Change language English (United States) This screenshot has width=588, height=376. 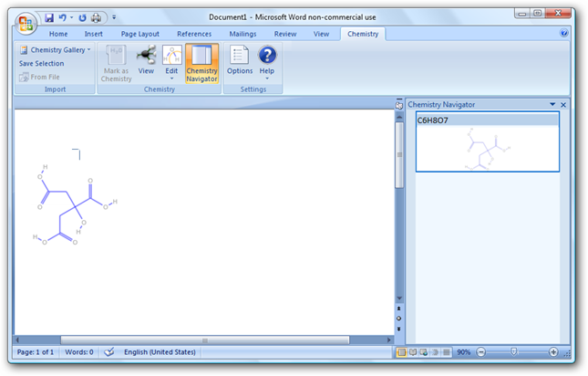[x=160, y=352]
